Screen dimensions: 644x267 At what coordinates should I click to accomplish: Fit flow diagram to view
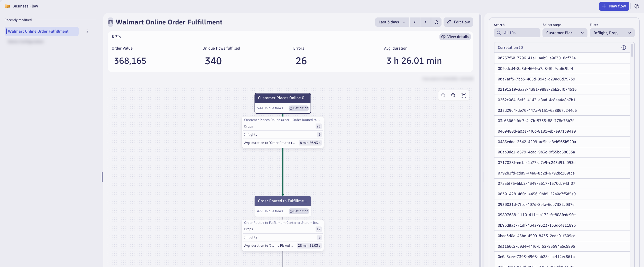click(x=464, y=95)
